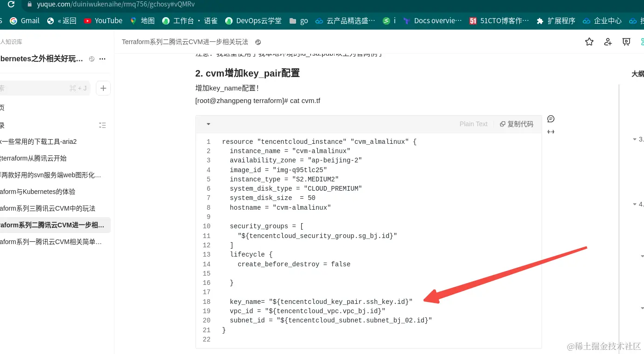The image size is (644, 354).
Task: Click the presentation mode icon in header
Action: click(x=626, y=42)
